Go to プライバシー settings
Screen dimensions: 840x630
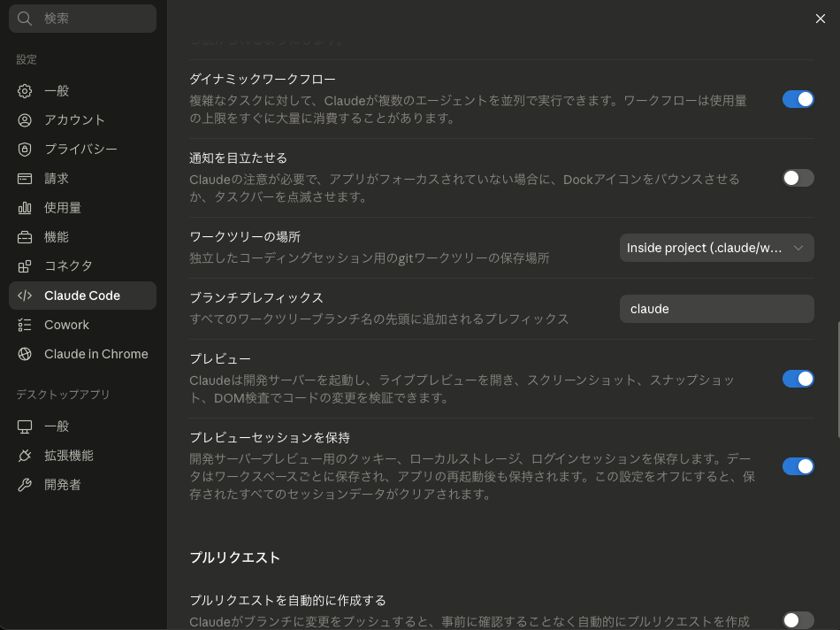coord(82,149)
